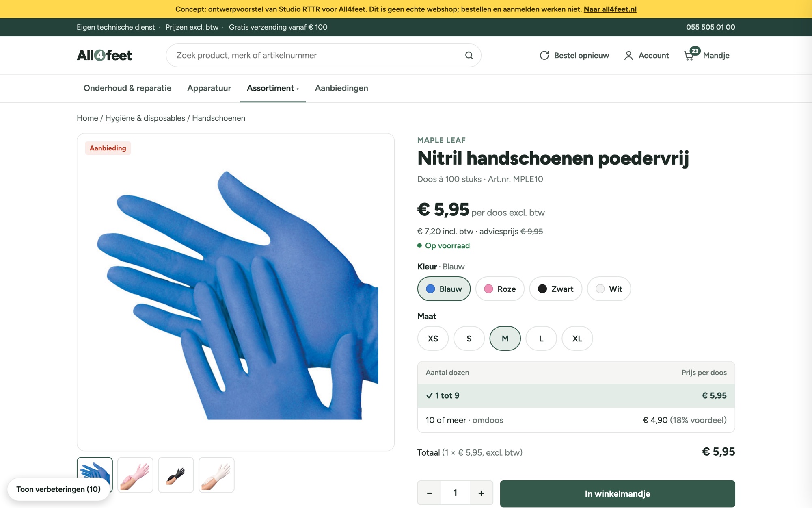Select the white glove thumbnail

[x=216, y=475]
